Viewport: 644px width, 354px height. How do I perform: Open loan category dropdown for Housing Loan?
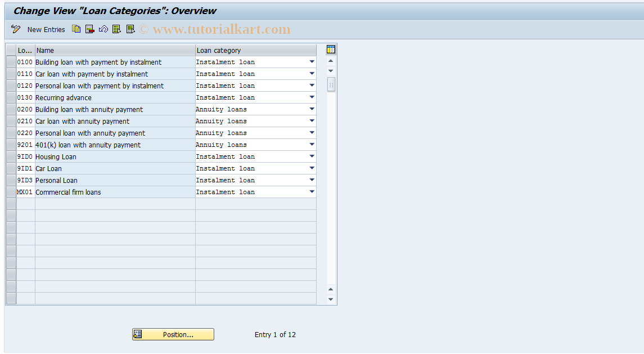312,156
